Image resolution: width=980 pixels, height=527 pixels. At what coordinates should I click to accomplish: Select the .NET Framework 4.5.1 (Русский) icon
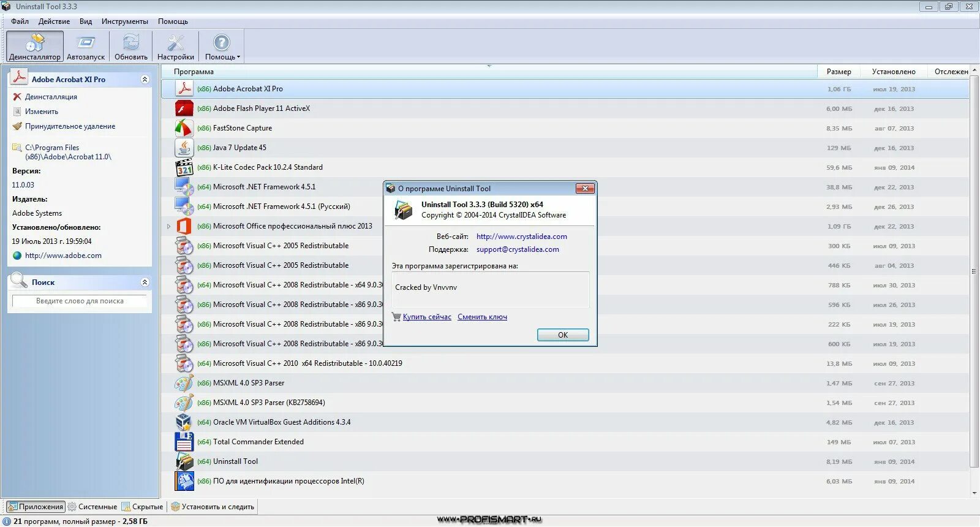[x=184, y=207]
